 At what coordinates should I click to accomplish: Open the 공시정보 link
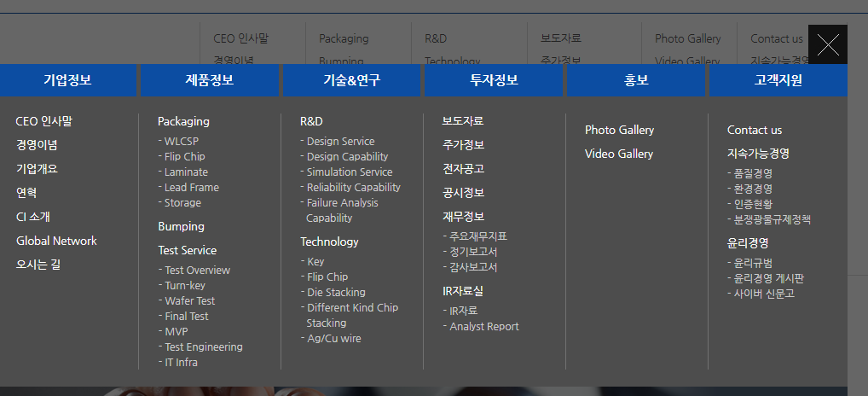(463, 193)
